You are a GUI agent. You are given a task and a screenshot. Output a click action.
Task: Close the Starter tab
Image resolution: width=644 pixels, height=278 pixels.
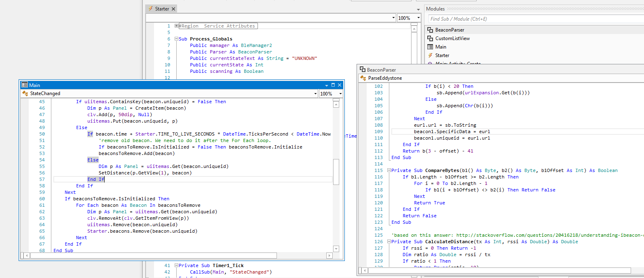[x=173, y=9]
